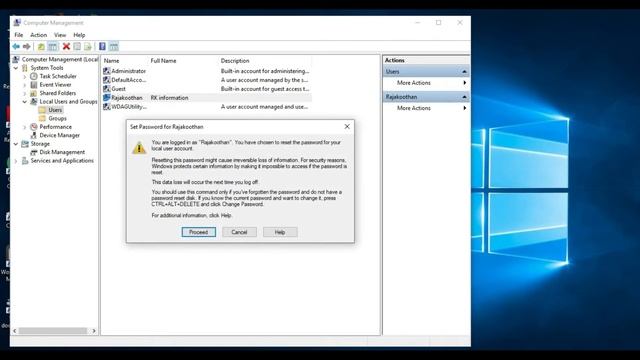Click the red X Delete toolbar icon
The height and width of the screenshot is (360, 640).
(66, 47)
